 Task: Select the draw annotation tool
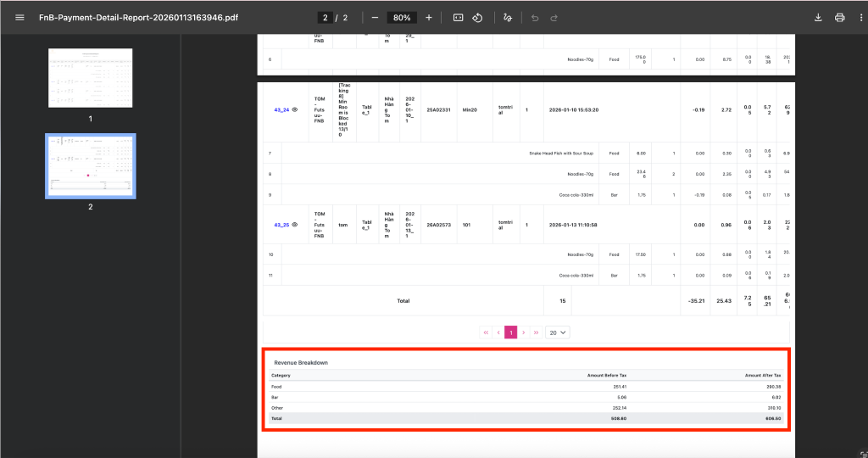[508, 18]
